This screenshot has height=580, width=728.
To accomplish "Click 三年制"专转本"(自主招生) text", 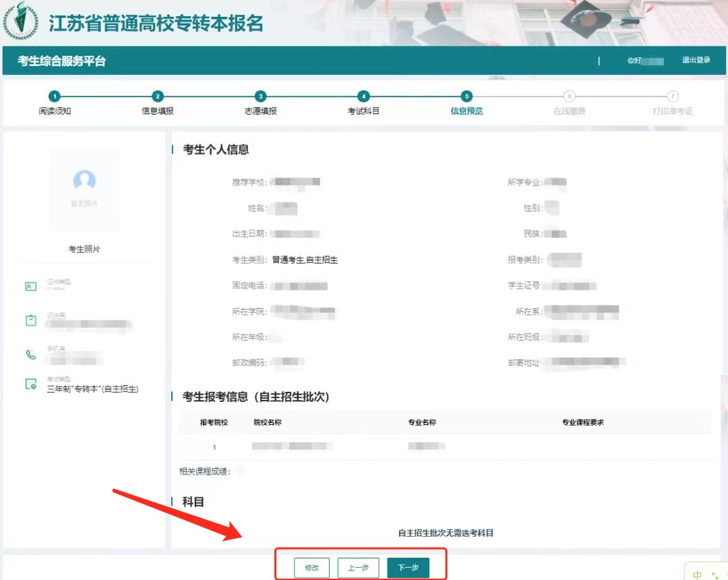I will (92, 389).
